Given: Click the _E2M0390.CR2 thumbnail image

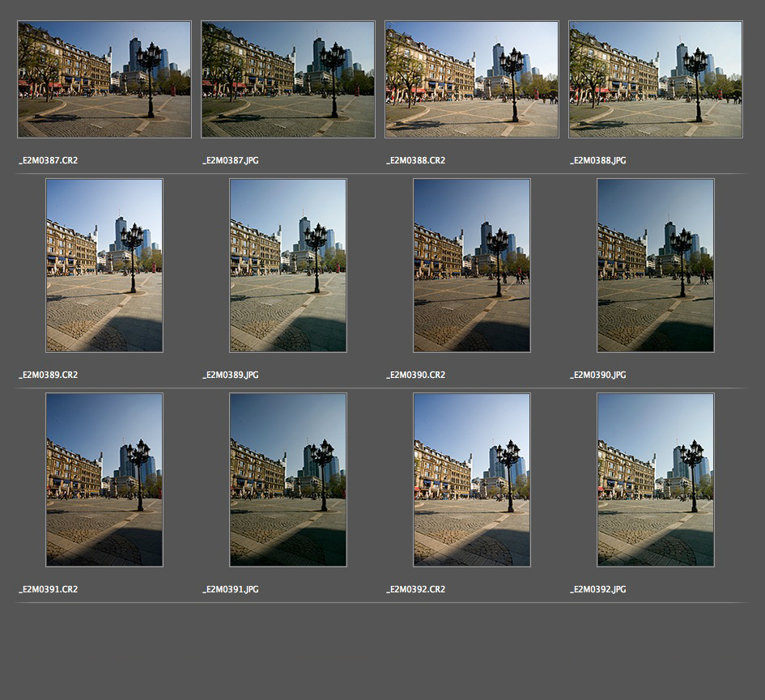Looking at the screenshot, I should click(472, 265).
